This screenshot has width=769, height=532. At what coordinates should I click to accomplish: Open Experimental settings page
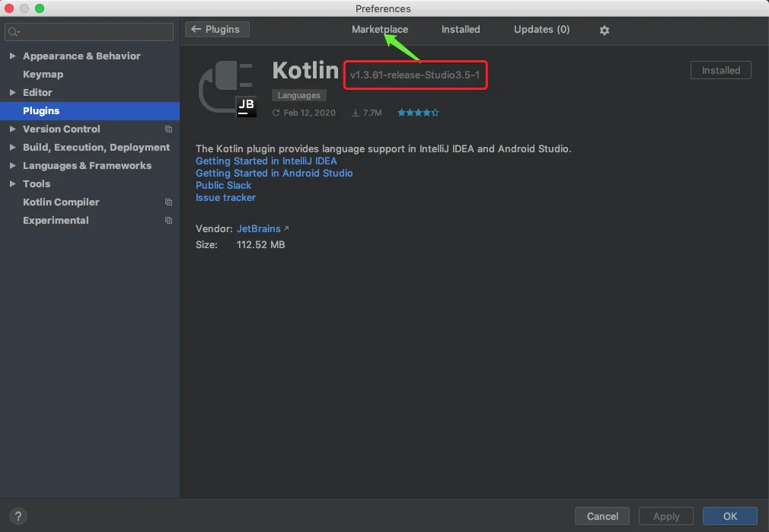click(x=56, y=220)
